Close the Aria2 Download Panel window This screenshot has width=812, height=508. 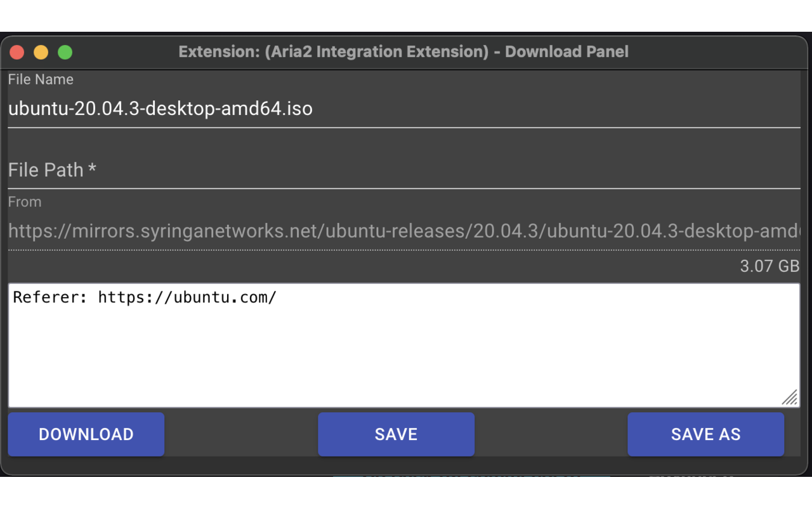16,52
